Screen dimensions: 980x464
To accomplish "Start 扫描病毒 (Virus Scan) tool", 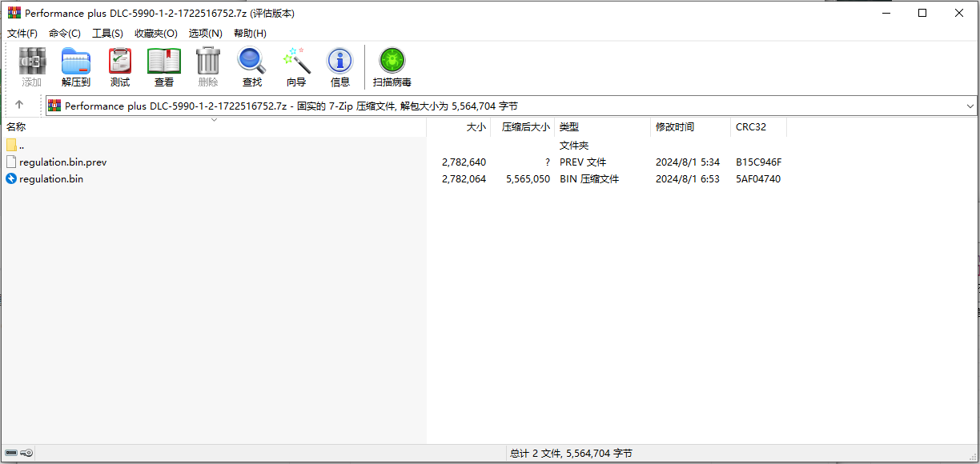I will coord(392,67).
